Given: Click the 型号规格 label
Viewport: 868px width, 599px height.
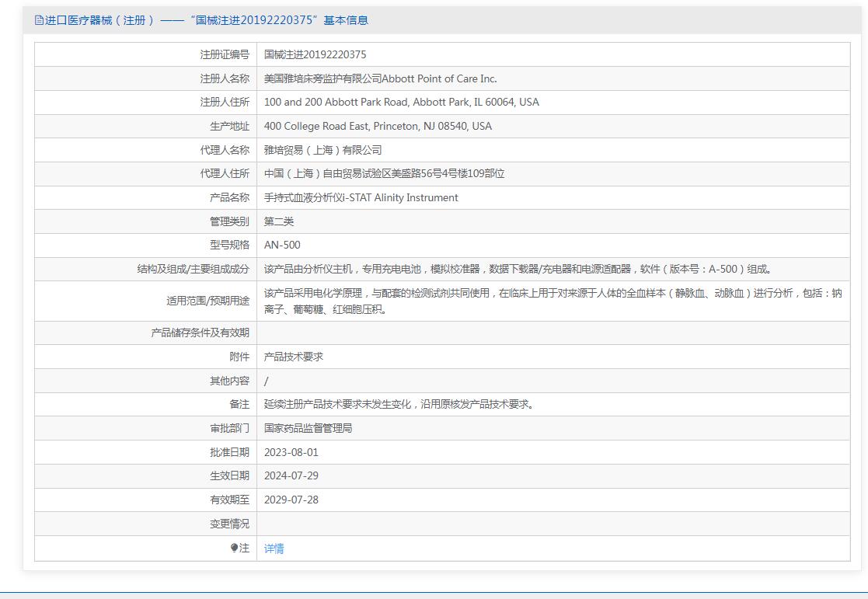Looking at the screenshot, I should click(230, 245).
